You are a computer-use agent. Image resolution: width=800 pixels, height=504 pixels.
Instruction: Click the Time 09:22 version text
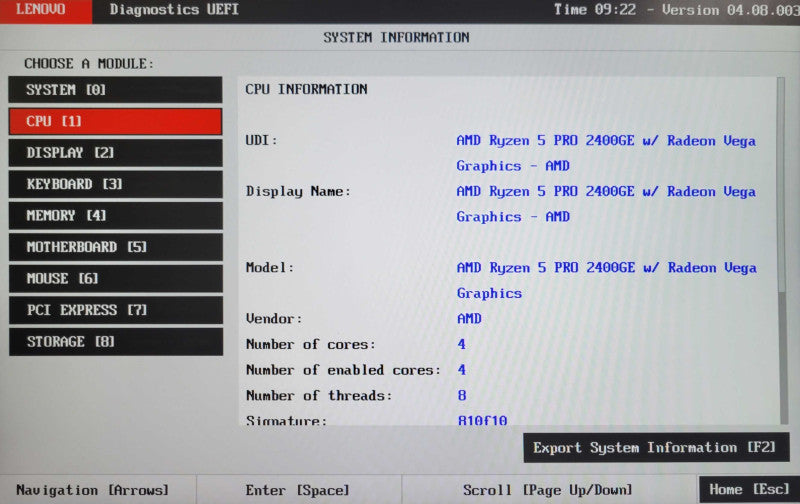click(x=677, y=10)
